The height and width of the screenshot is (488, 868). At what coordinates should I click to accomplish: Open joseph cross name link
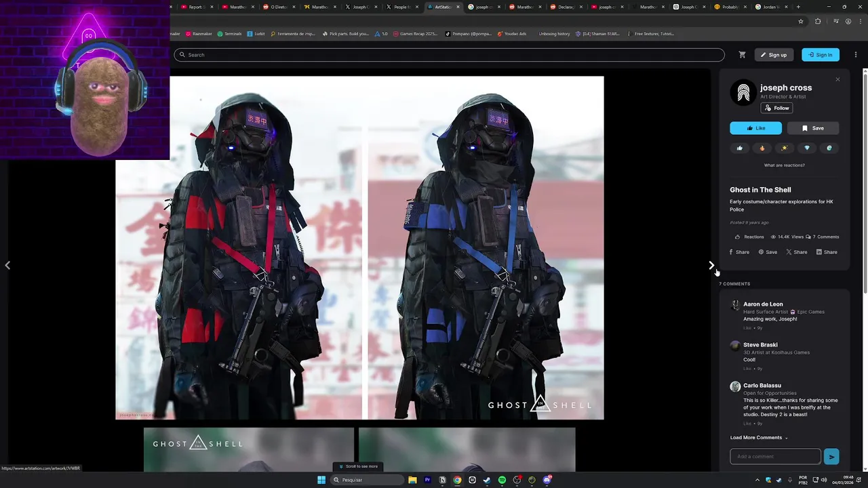point(786,87)
